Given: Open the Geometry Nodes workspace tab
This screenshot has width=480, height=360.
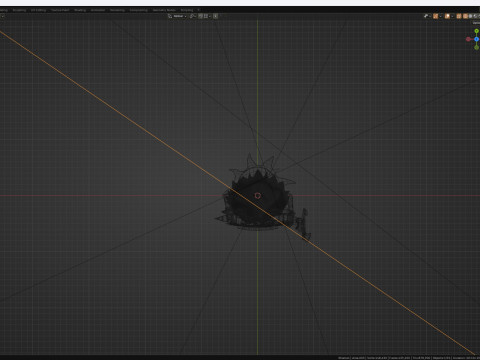Looking at the screenshot, I should (164, 10).
